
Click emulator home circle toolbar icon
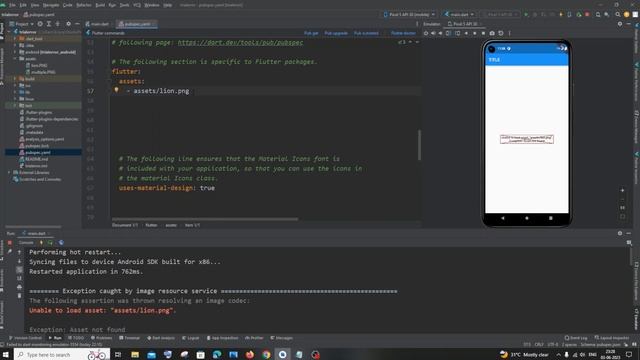point(475,33)
